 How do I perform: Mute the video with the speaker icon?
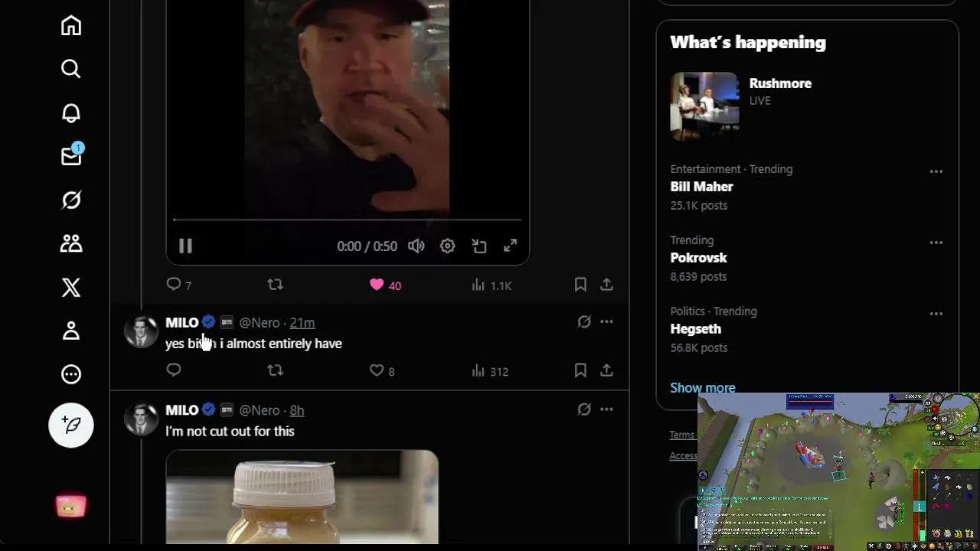[x=416, y=246]
